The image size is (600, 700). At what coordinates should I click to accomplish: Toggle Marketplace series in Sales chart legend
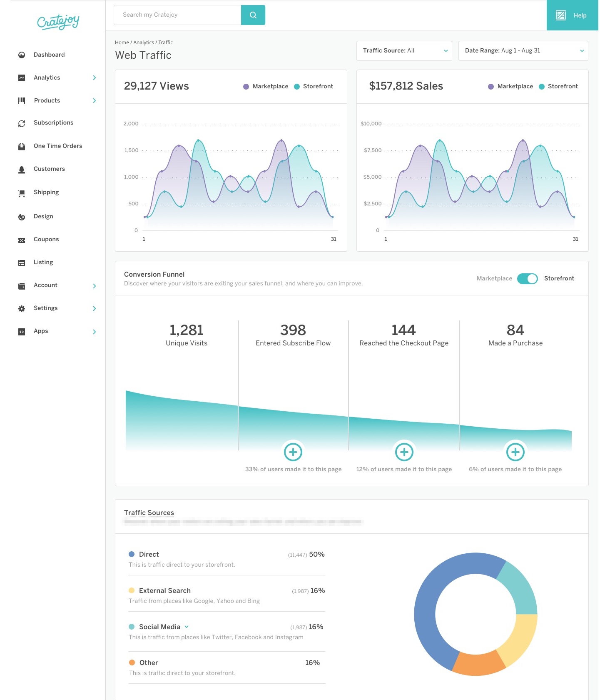(x=510, y=87)
